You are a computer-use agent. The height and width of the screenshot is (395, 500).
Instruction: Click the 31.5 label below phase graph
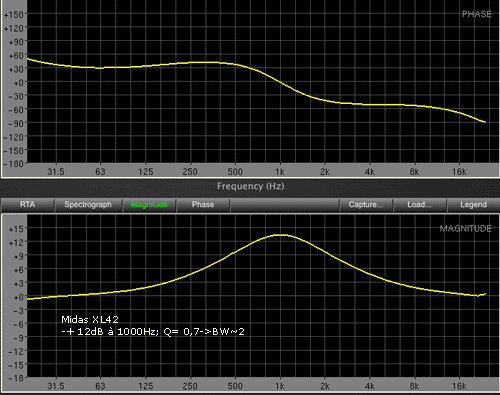coord(56,172)
